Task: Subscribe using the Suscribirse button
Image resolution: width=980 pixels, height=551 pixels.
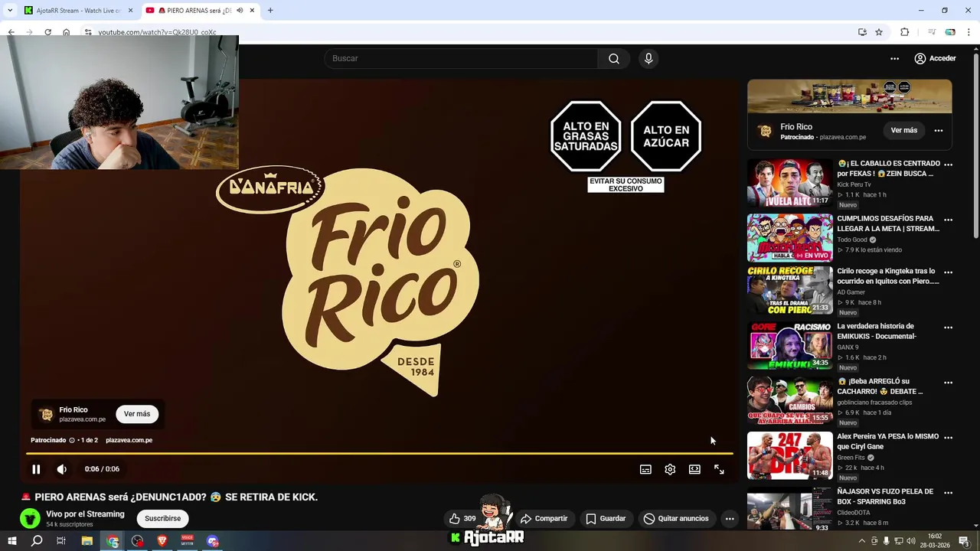Action: click(x=163, y=519)
